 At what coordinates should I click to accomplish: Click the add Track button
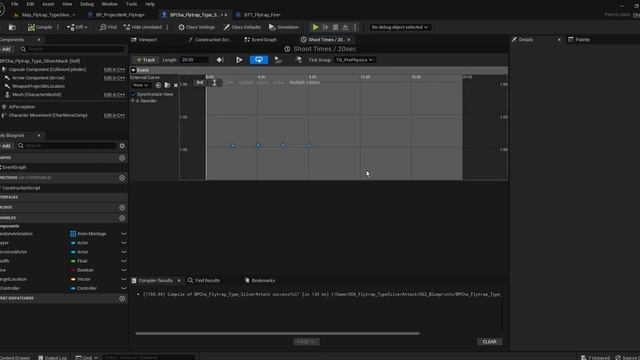point(145,60)
